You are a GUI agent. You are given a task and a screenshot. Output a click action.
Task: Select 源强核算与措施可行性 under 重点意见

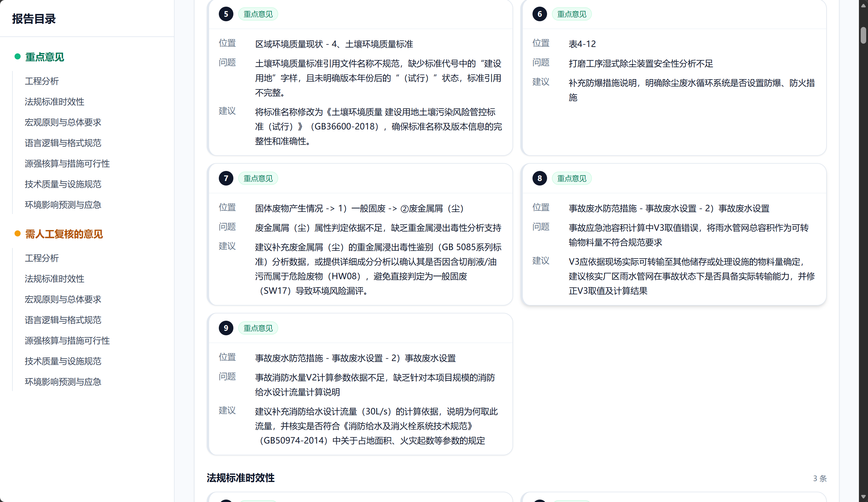pos(67,163)
